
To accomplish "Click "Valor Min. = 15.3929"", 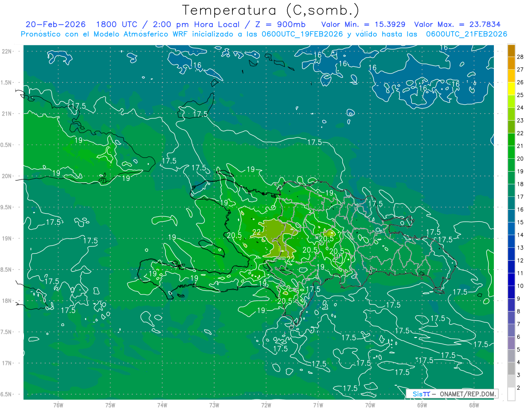I will (364, 24).
